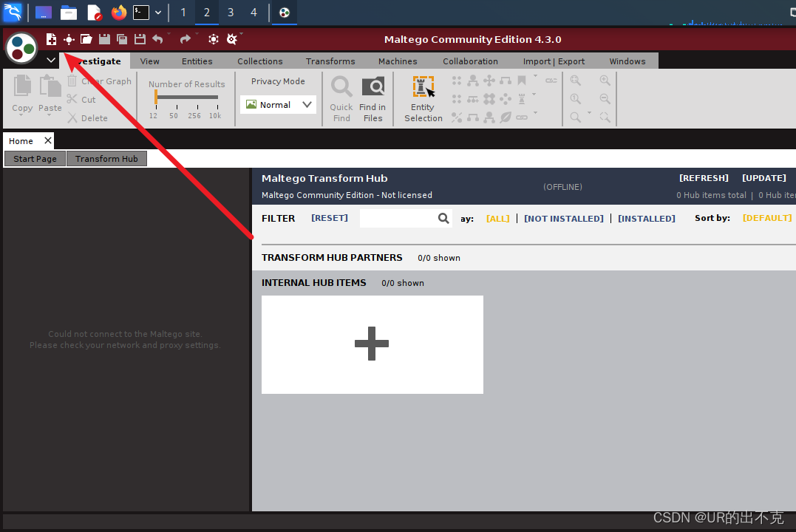Switch to the Start Page tab
Screen dimensions: 796x532
pos(35,159)
